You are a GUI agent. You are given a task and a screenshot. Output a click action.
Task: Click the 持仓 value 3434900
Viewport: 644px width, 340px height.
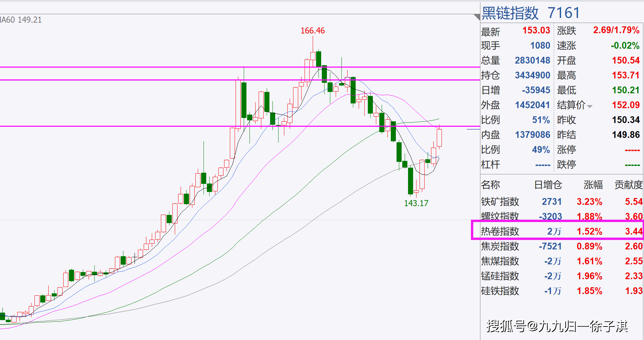[x=532, y=75]
